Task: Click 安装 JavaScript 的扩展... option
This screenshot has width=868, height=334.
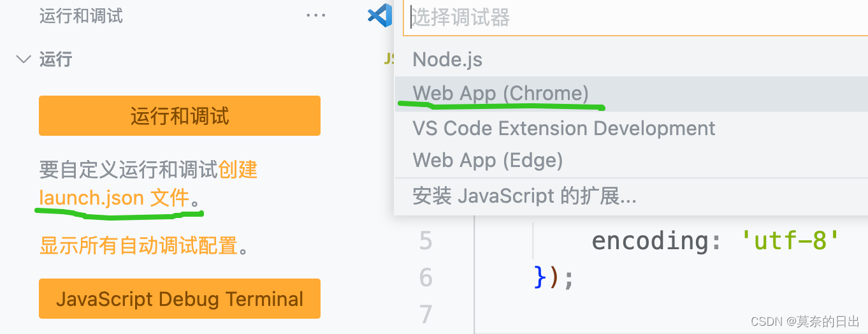Action: coord(524,196)
